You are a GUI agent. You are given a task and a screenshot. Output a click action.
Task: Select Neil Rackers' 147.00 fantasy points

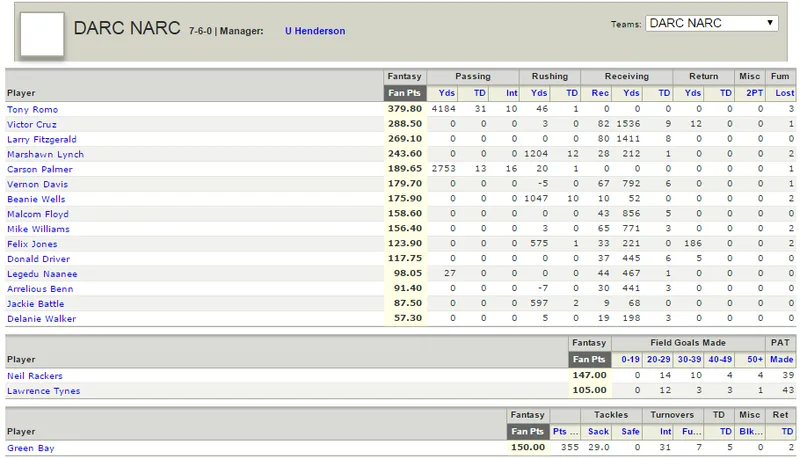tap(589, 375)
